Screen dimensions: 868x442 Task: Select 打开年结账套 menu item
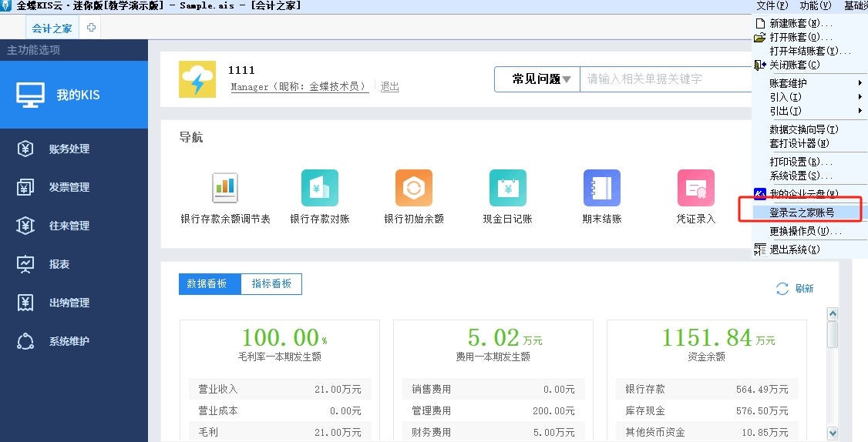click(810, 51)
